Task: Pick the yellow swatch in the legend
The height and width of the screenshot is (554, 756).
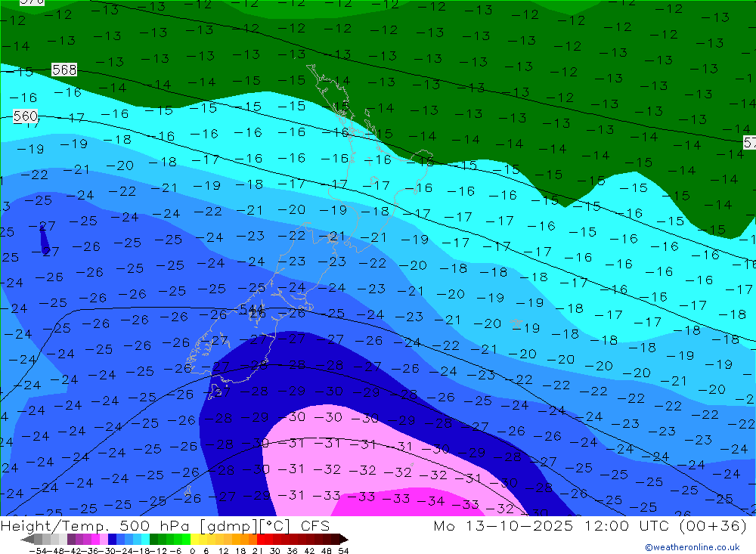Action: (195, 540)
